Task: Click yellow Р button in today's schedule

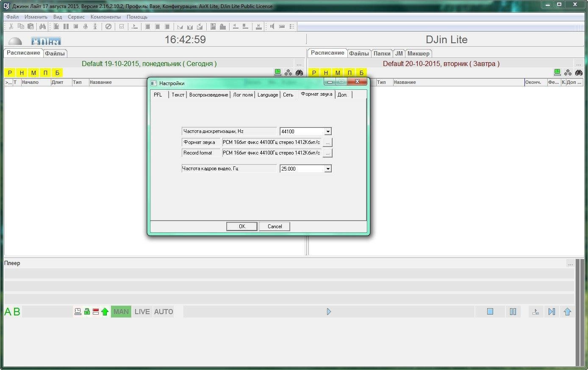Action: tap(10, 73)
